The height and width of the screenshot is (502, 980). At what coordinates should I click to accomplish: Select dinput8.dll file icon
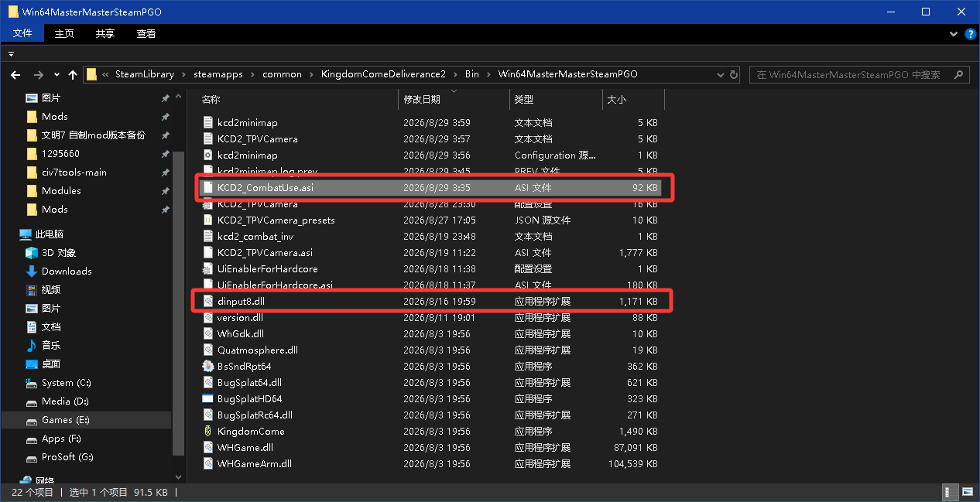(x=207, y=301)
